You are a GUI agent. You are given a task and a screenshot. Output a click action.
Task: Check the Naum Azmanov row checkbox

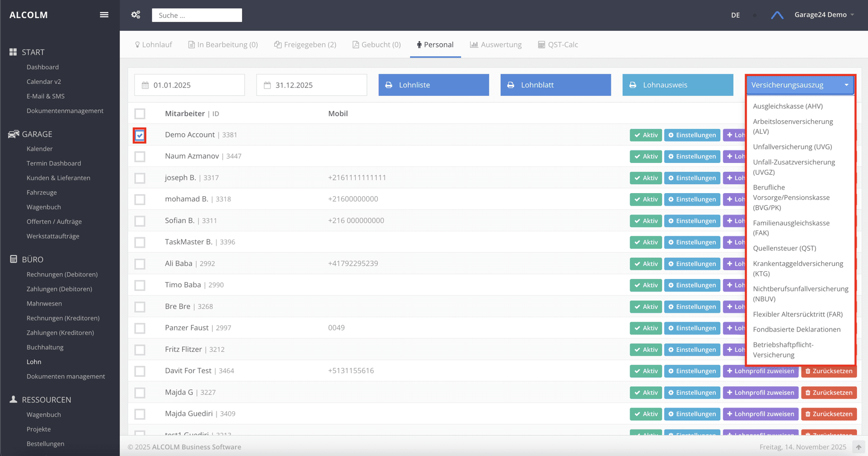(x=139, y=156)
